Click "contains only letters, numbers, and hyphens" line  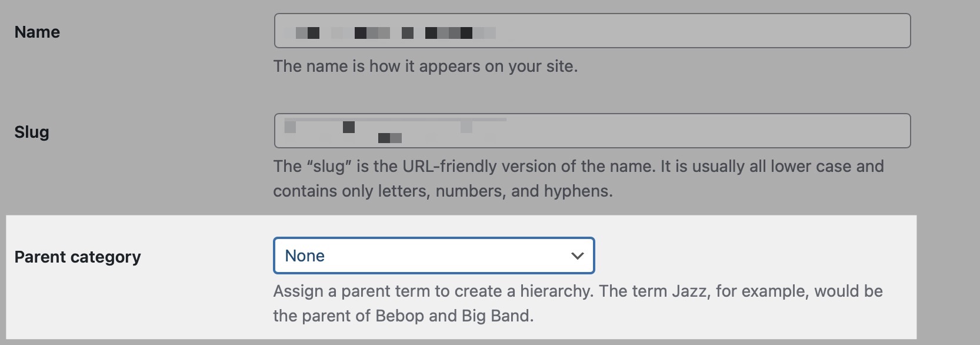(x=442, y=191)
